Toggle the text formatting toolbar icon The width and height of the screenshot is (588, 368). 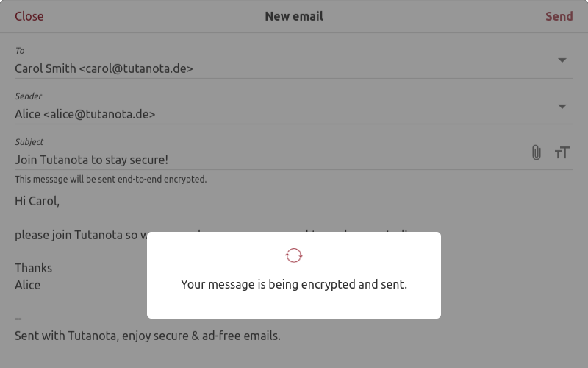click(x=562, y=152)
